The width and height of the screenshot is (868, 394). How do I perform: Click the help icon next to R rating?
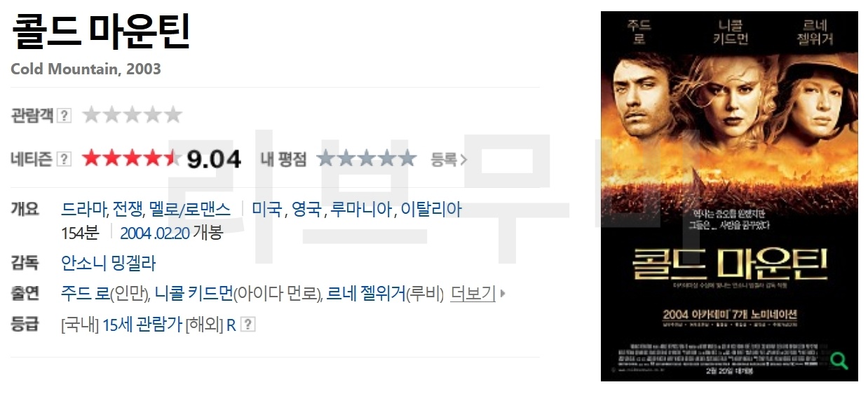click(248, 325)
